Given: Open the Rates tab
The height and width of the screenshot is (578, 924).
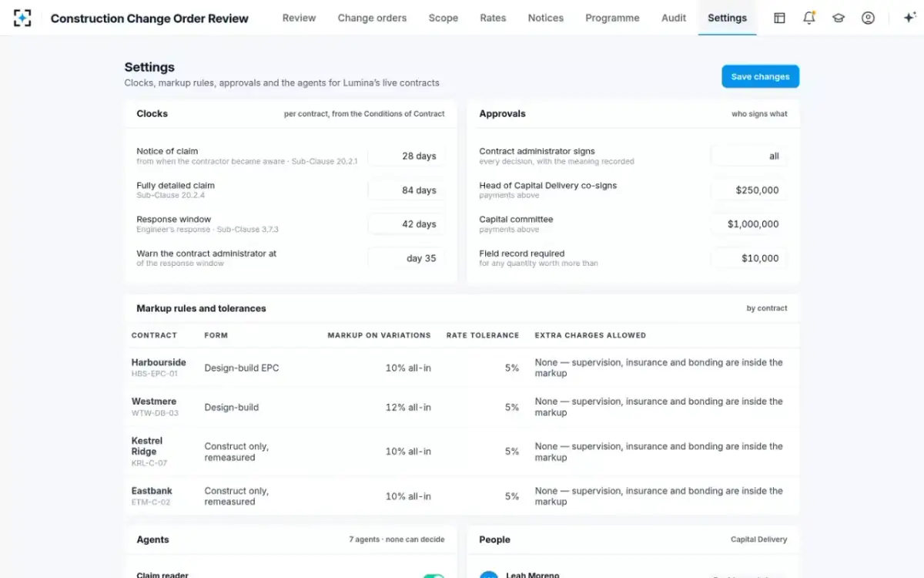Looking at the screenshot, I should [493, 18].
